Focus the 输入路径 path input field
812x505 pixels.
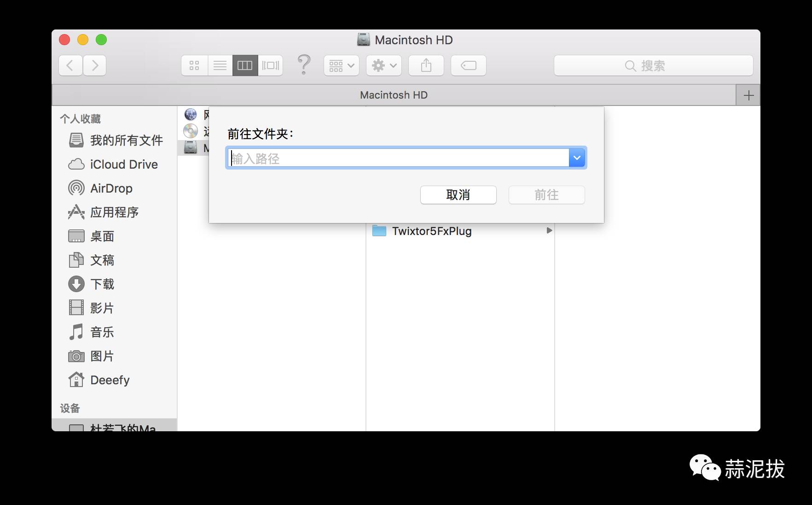coord(399,158)
